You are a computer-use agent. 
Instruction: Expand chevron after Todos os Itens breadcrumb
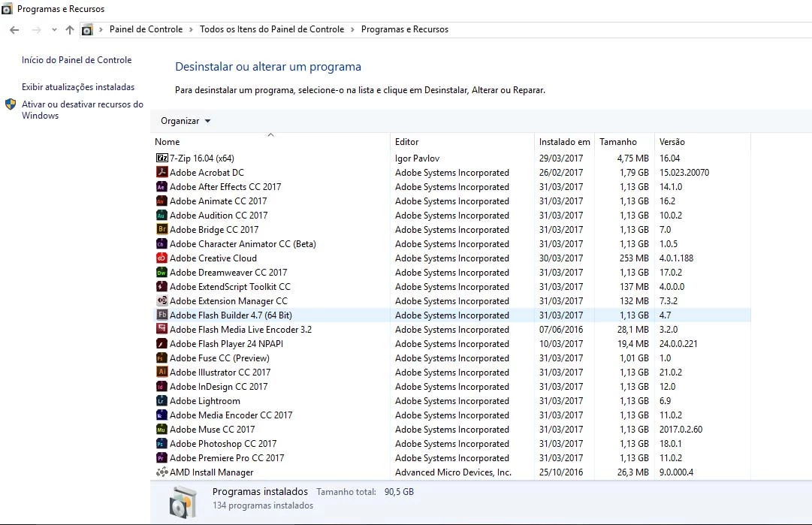[352, 29]
